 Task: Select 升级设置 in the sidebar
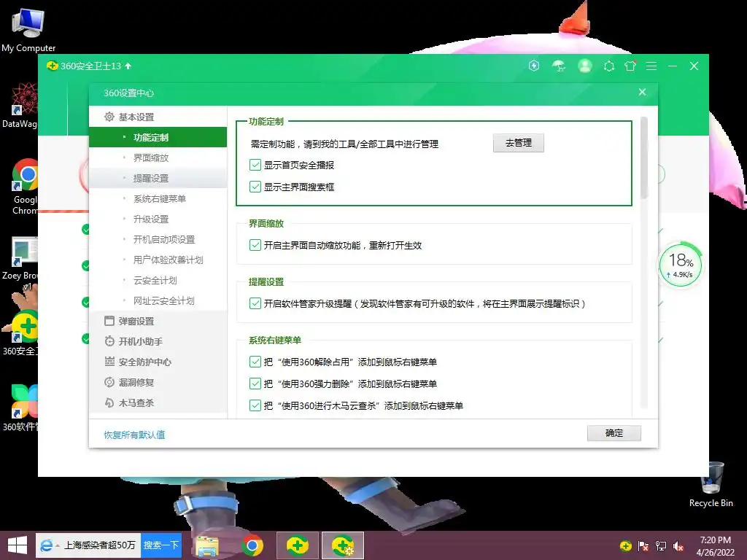click(x=158, y=219)
